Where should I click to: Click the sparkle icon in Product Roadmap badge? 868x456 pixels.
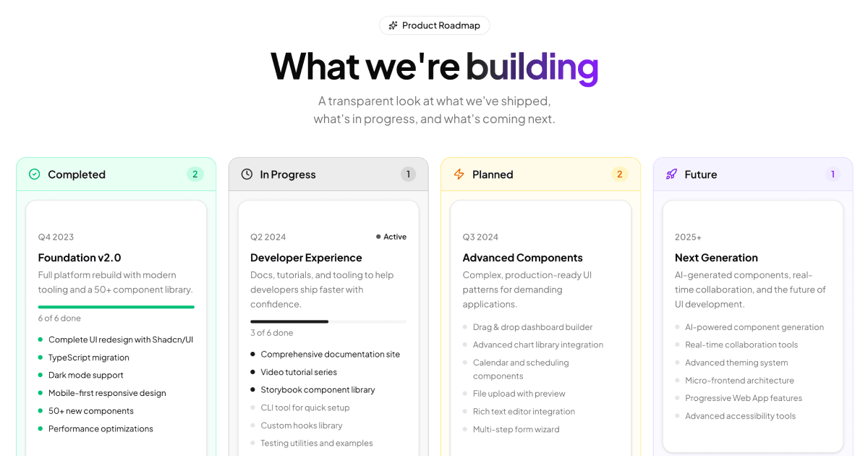(393, 25)
